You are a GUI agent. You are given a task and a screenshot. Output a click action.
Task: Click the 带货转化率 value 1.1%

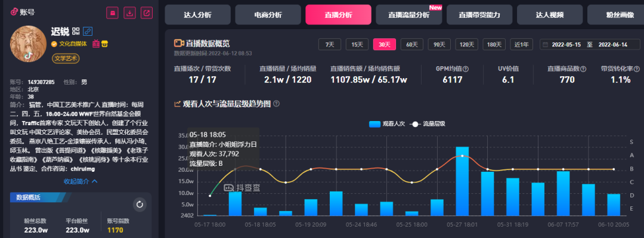[621, 80]
